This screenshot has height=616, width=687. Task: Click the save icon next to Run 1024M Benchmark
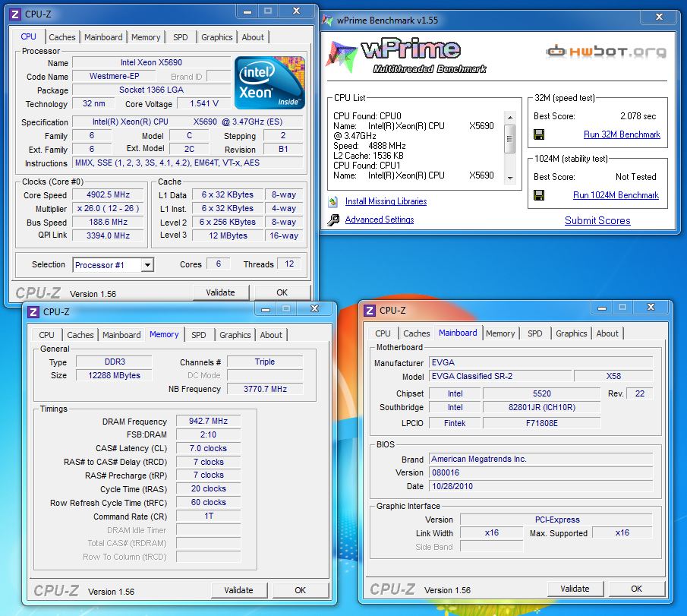pos(539,195)
